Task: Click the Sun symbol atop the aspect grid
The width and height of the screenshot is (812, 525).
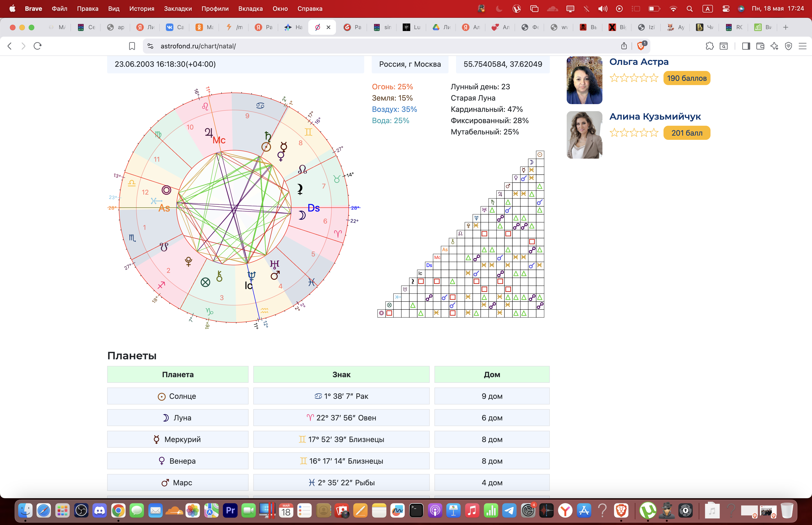Action: pyautogui.click(x=540, y=154)
